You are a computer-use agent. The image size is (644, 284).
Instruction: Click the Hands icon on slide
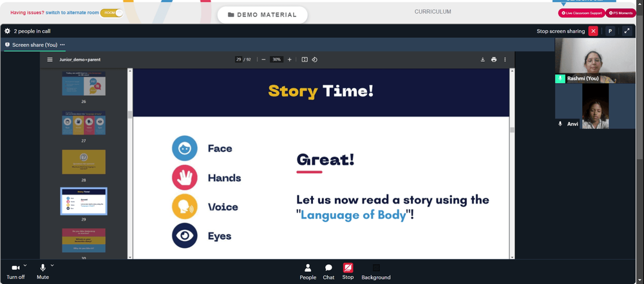(184, 178)
